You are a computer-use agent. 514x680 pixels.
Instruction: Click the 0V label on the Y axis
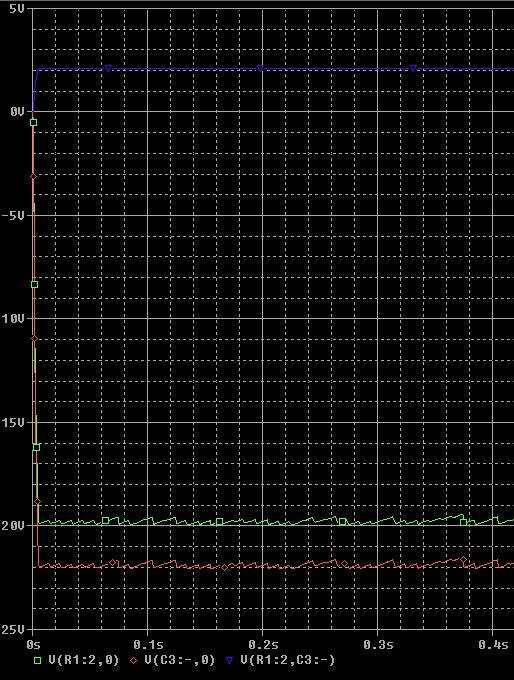17,112
